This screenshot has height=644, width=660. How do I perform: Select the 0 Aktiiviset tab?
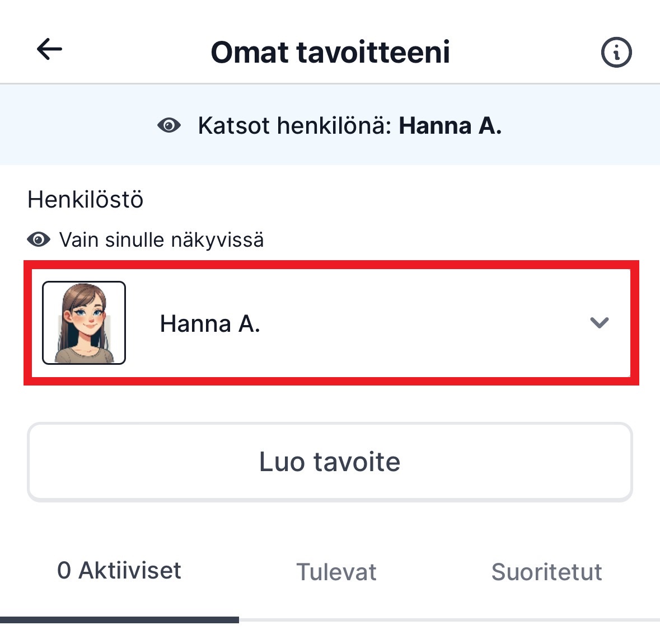coord(119,571)
